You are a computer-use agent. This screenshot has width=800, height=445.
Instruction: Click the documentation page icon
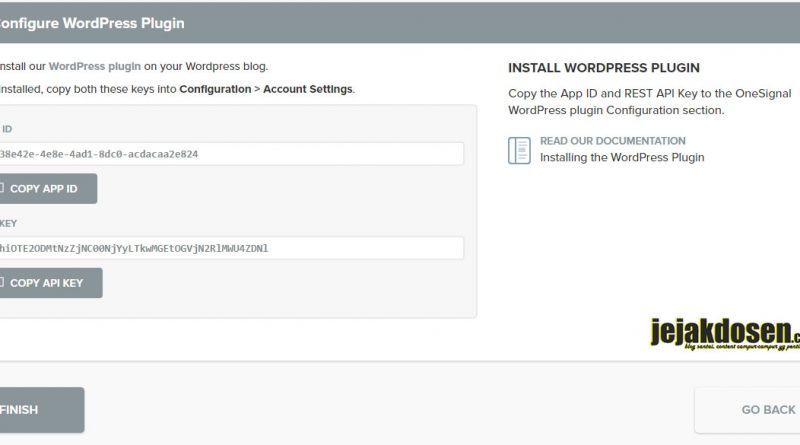[519, 151]
